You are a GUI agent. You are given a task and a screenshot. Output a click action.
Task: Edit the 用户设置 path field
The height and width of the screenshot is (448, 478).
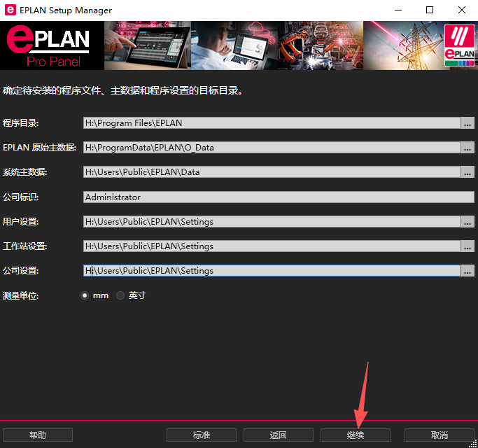point(272,221)
